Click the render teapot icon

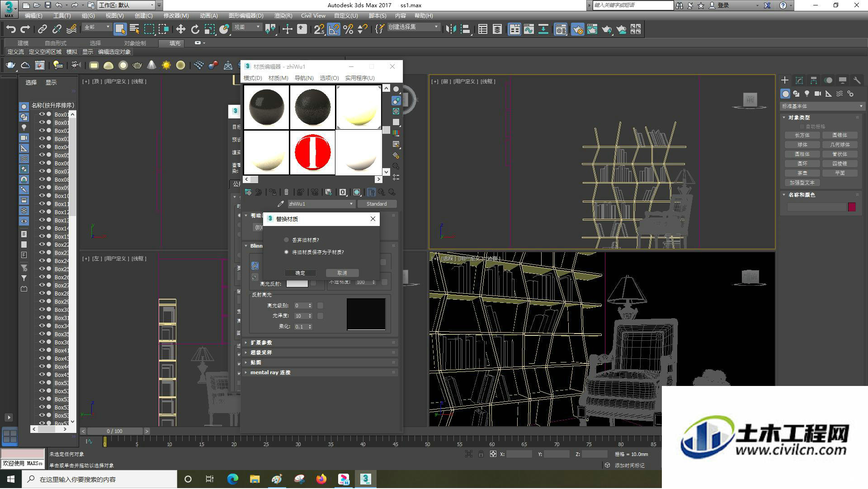click(x=607, y=29)
